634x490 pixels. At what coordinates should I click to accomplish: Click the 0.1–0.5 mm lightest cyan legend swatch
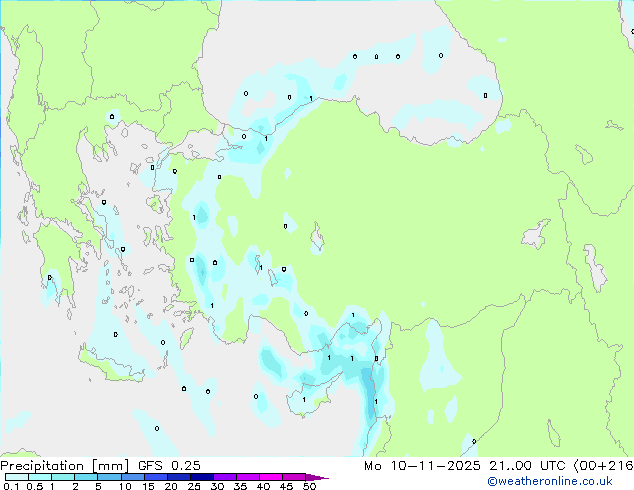point(17,477)
